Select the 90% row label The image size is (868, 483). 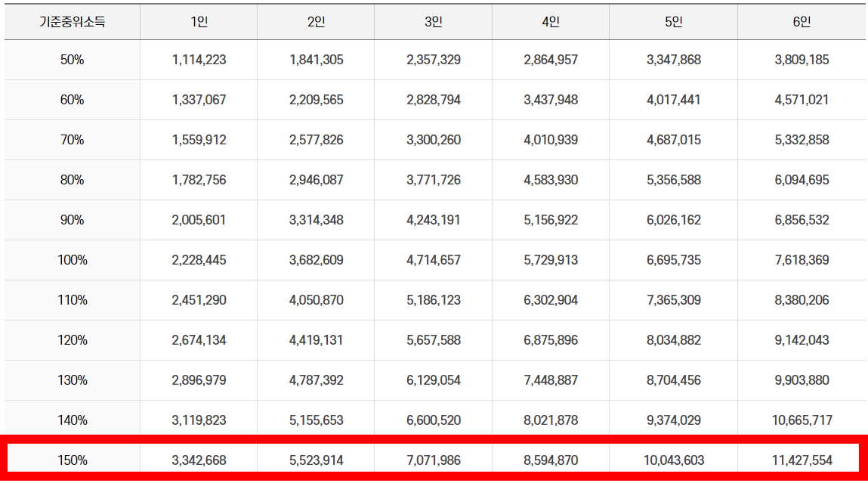point(72,220)
